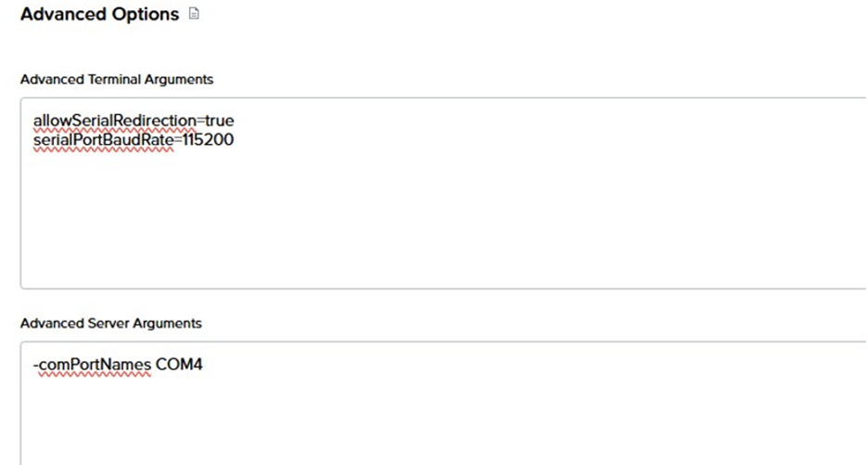
Task: Click the serialPortBaudRate keyword
Action: tap(101, 140)
